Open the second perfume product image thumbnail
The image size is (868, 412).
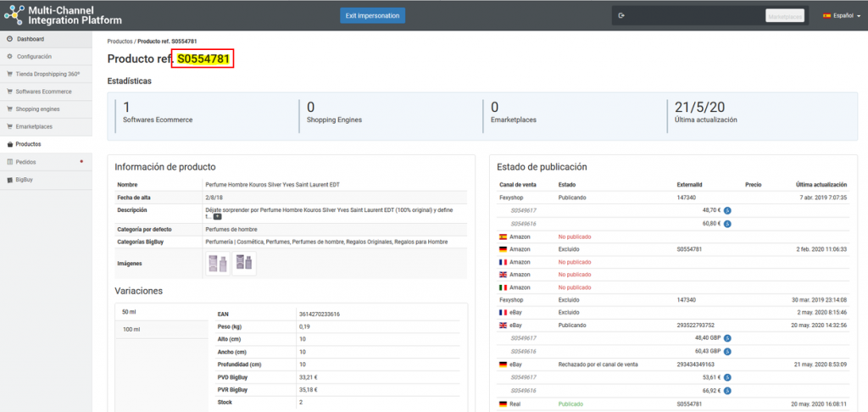[x=244, y=264]
